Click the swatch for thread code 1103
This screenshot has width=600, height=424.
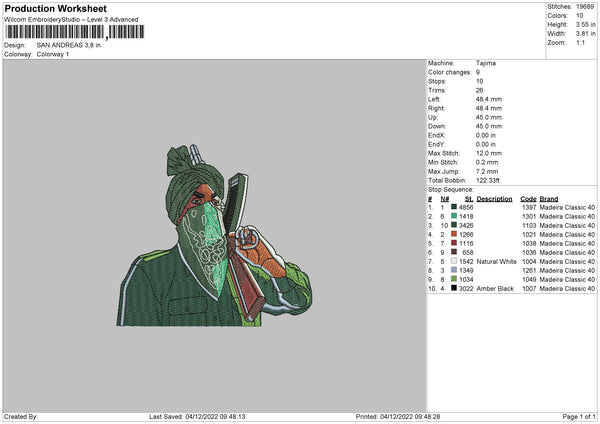[x=454, y=225]
